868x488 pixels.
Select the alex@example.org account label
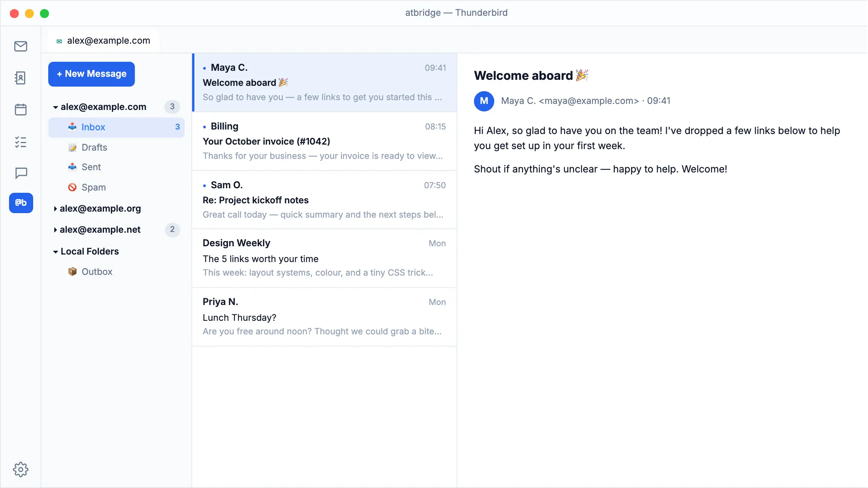pos(100,209)
